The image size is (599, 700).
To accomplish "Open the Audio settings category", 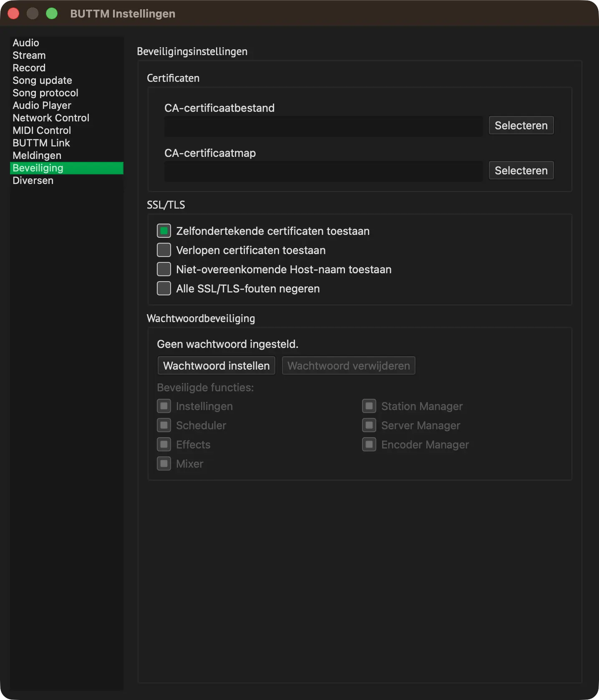I will [66, 43].
